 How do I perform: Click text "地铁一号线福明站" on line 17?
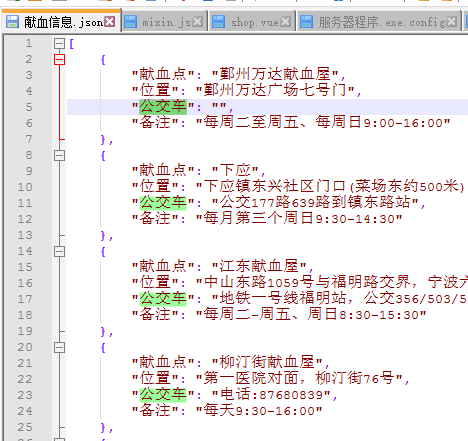283,298
